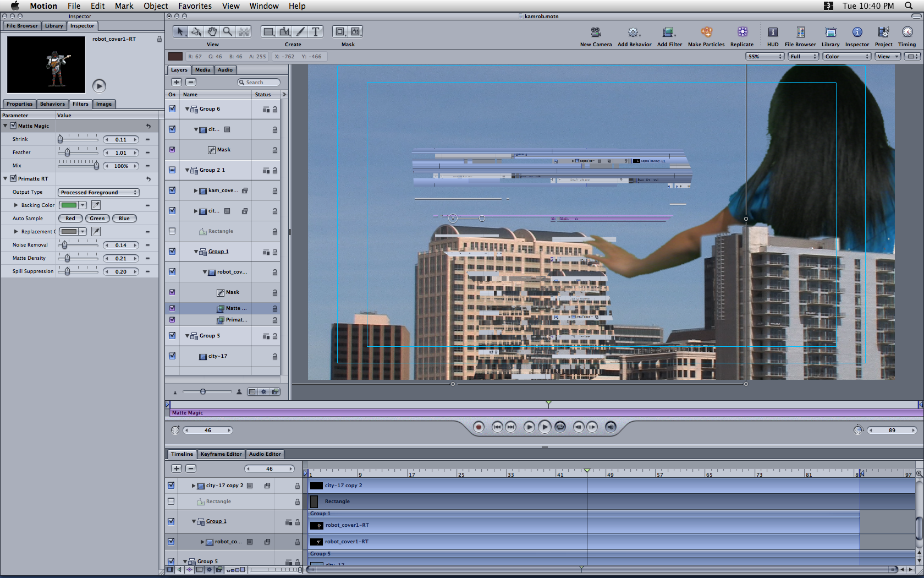Open the Favorites menu

(x=195, y=6)
